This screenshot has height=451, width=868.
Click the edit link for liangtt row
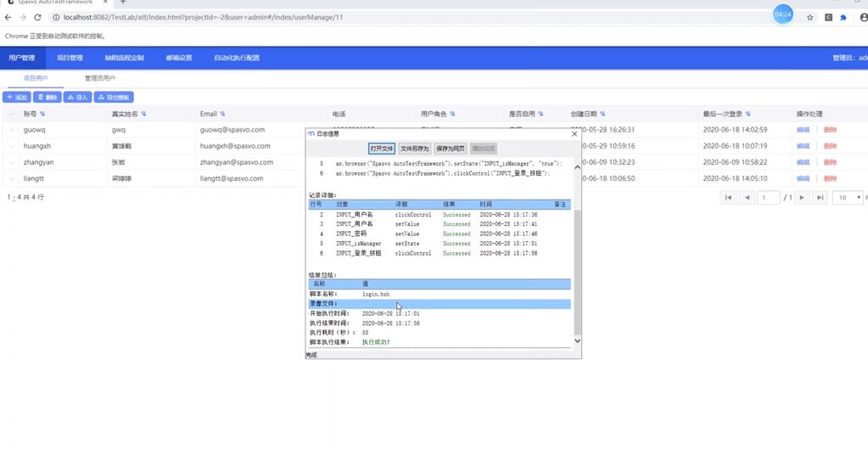tap(803, 178)
